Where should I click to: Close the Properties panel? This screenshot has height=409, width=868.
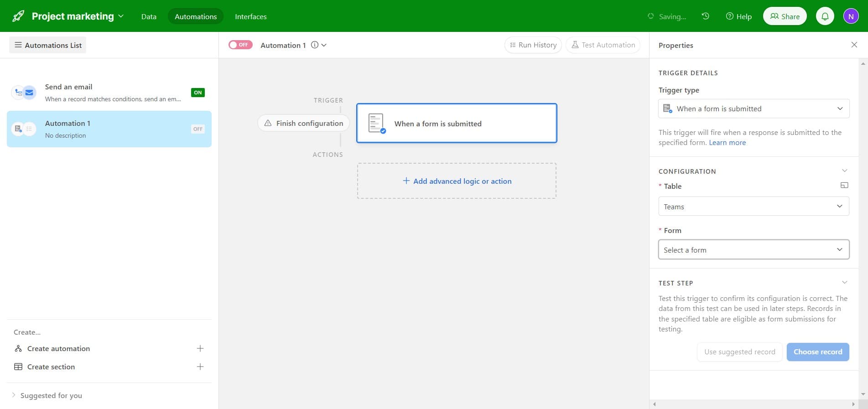click(x=854, y=45)
